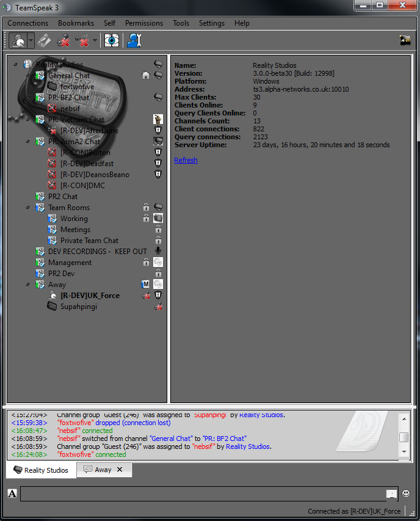420x521 pixels.
Task: Collapse the Away channel
Action: coord(28,285)
